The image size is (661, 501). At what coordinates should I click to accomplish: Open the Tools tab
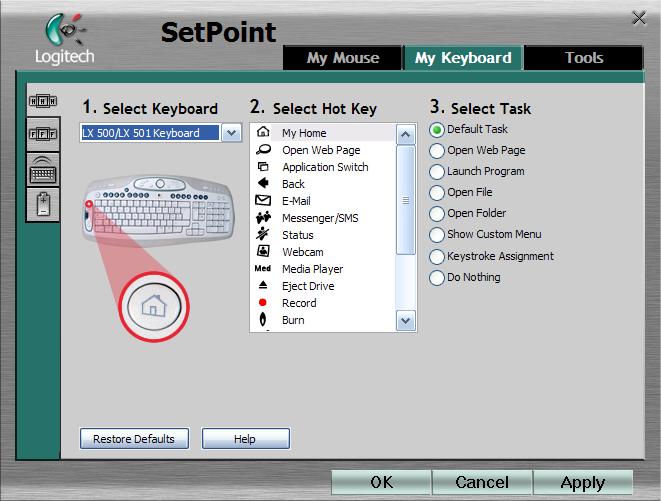(584, 58)
